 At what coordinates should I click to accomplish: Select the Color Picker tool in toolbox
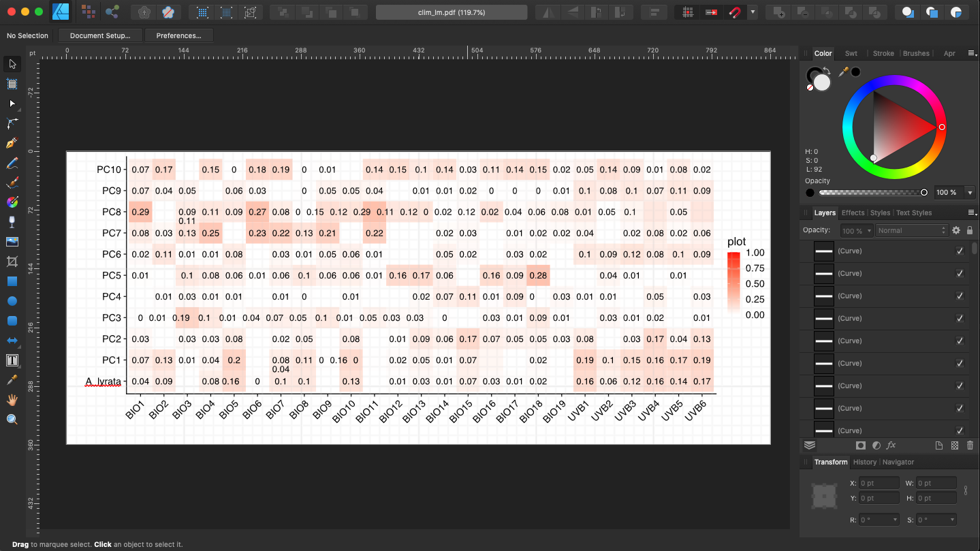pyautogui.click(x=12, y=380)
